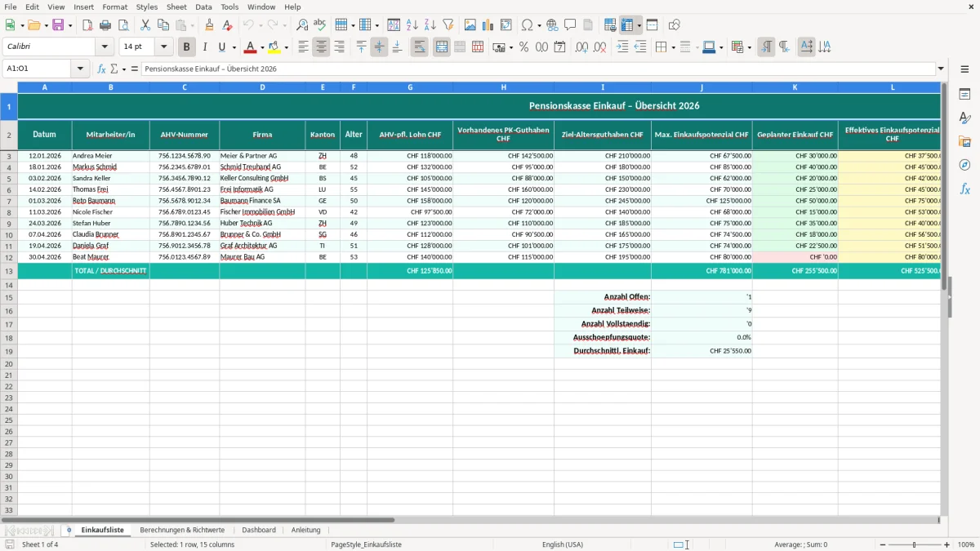Click the Clear Direct Formatting icon

click(x=228, y=25)
